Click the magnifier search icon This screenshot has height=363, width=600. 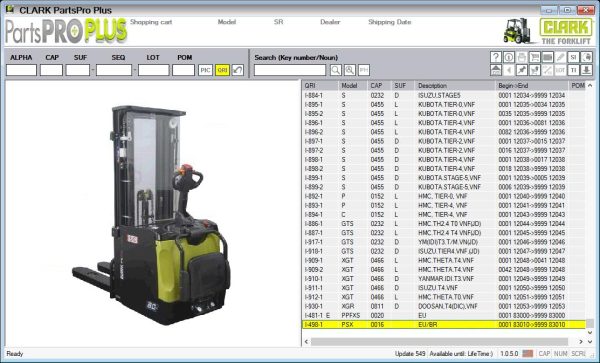[336, 70]
